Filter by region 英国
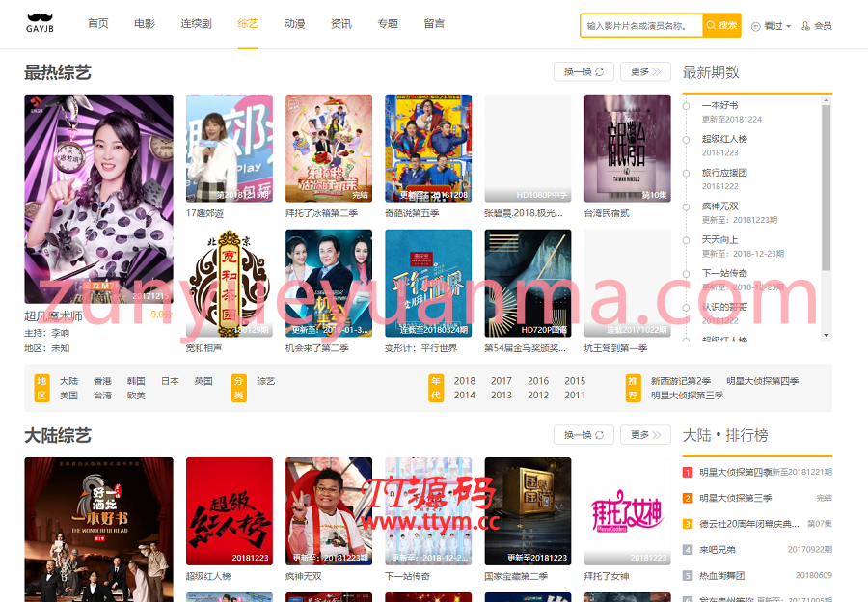This screenshot has height=602, width=868. tap(203, 381)
